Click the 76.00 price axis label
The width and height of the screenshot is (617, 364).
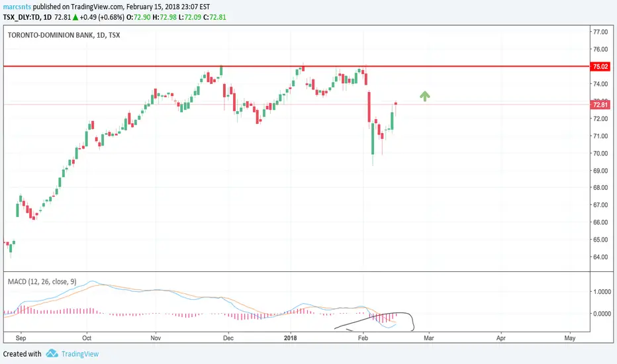[x=600, y=49]
